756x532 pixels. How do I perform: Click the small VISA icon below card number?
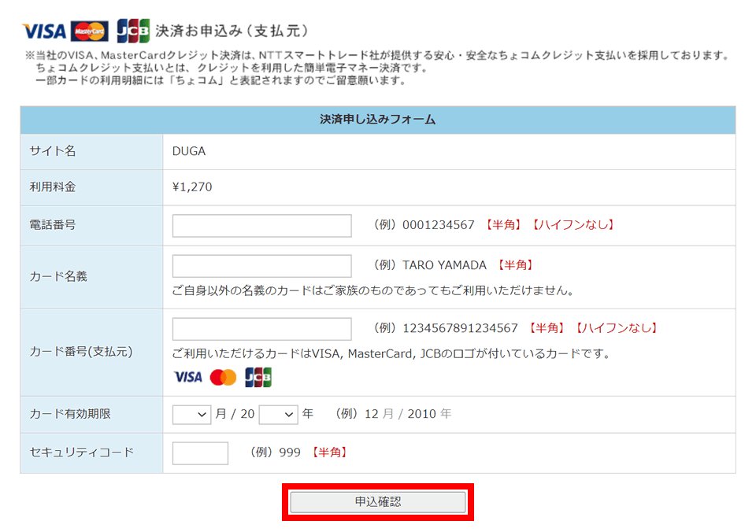[187, 378]
